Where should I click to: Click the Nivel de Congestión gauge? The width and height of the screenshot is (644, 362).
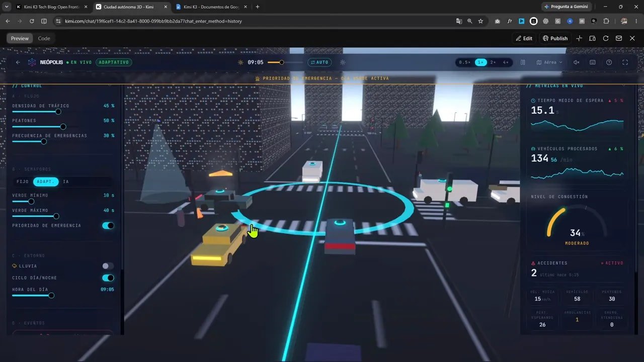click(577, 222)
